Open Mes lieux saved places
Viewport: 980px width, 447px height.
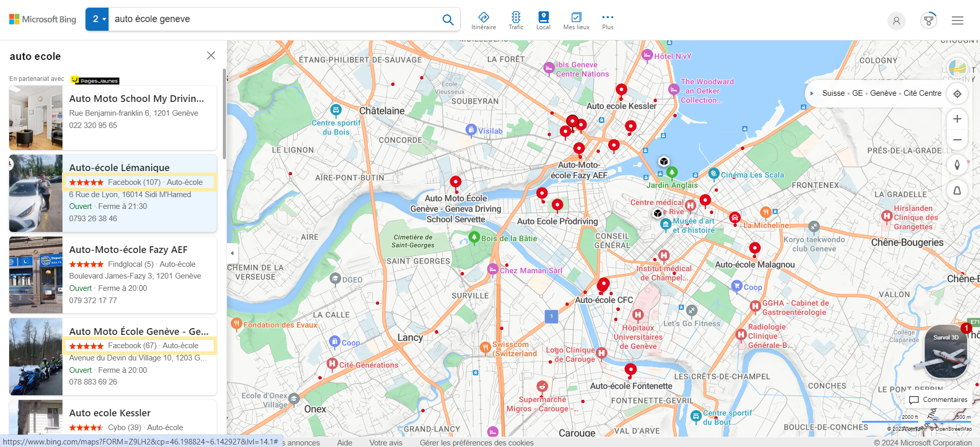coord(576,20)
